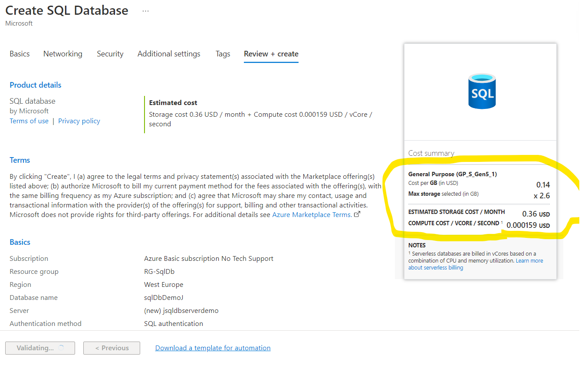Open Learn more about serverless billing link
The image size is (588, 365).
coord(476,264)
